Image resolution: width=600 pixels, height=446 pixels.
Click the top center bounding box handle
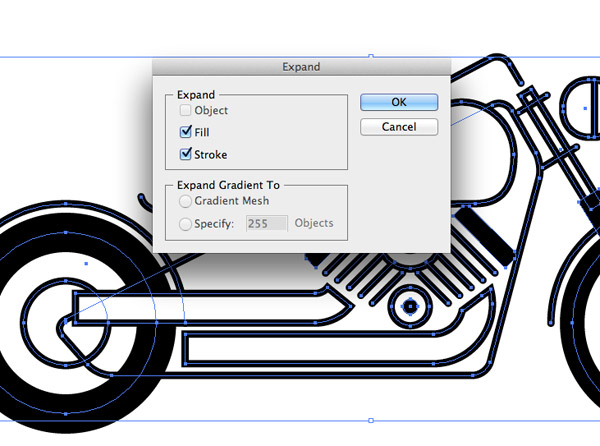pyautogui.click(x=370, y=57)
